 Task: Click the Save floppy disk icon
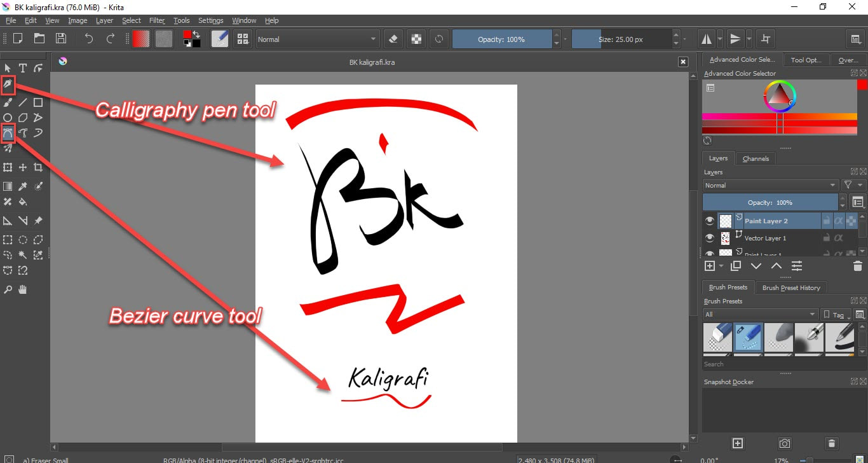pyautogui.click(x=61, y=39)
